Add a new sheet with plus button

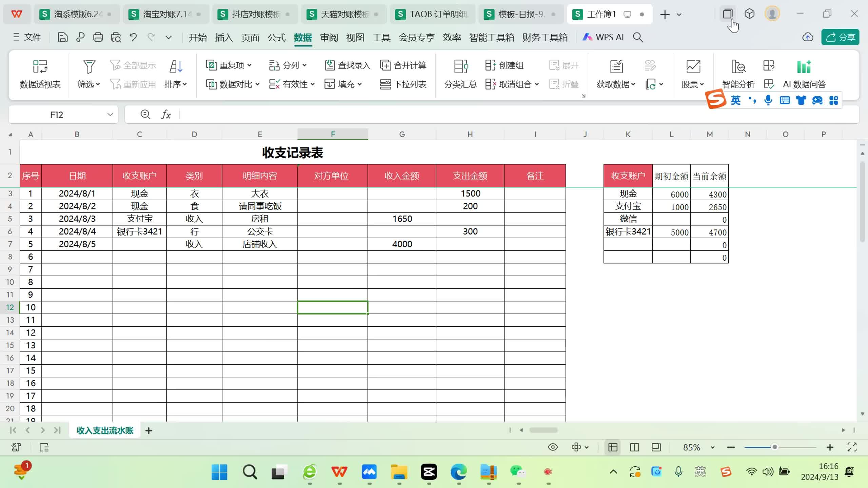pos(149,430)
